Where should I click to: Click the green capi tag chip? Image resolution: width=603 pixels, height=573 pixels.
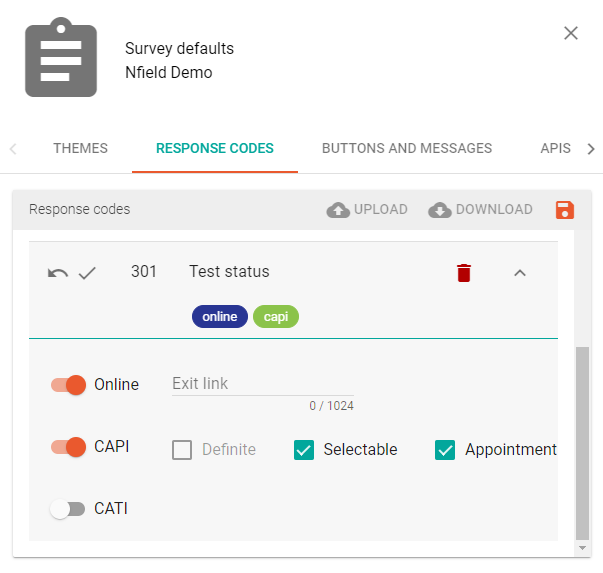coord(276,317)
